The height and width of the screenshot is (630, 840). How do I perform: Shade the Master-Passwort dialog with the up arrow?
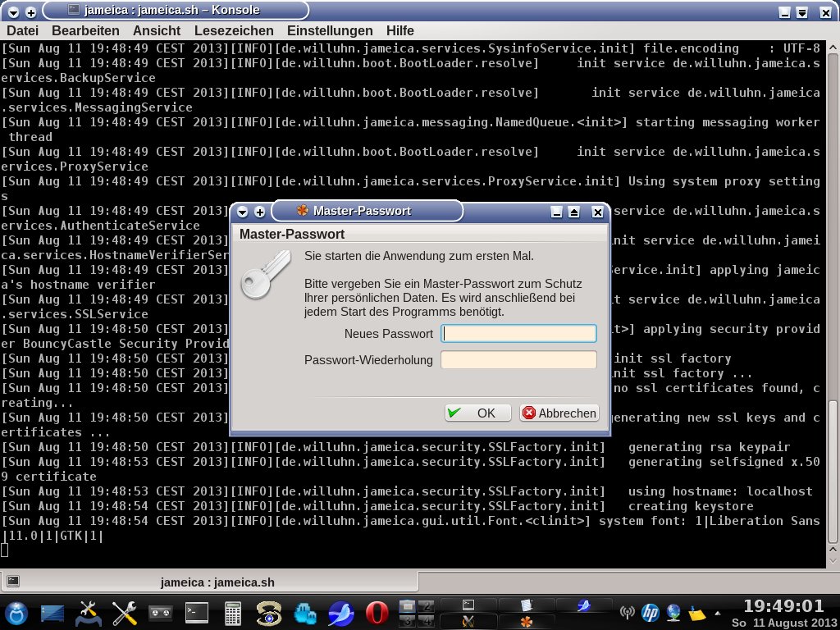(x=574, y=212)
